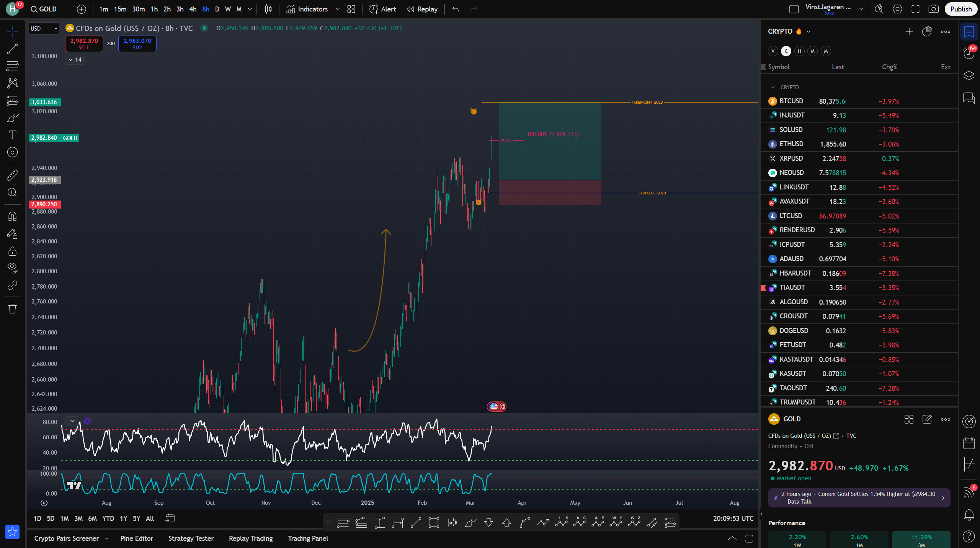
Task: Switch to the Pine Editor tab
Action: point(137,538)
